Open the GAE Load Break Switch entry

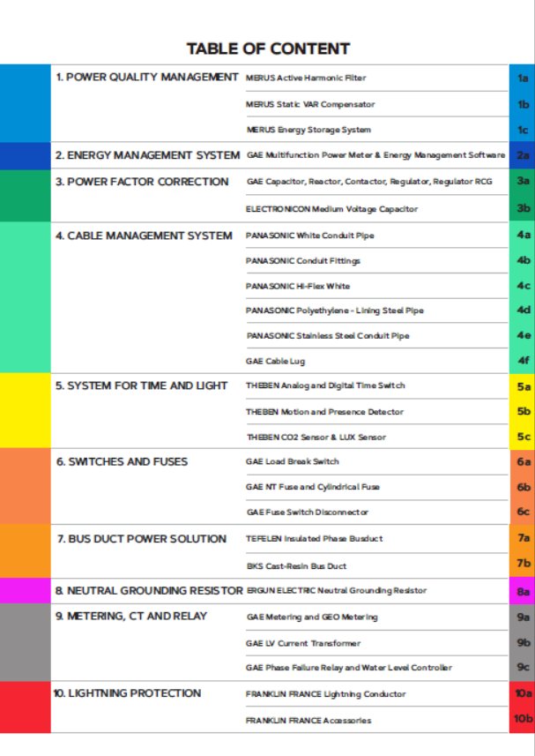pyautogui.click(x=292, y=461)
